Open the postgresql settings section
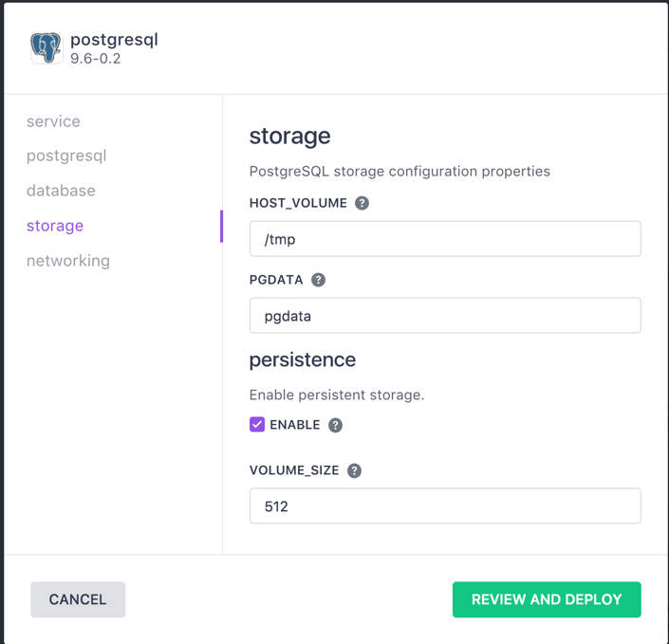669x644 pixels. click(66, 156)
